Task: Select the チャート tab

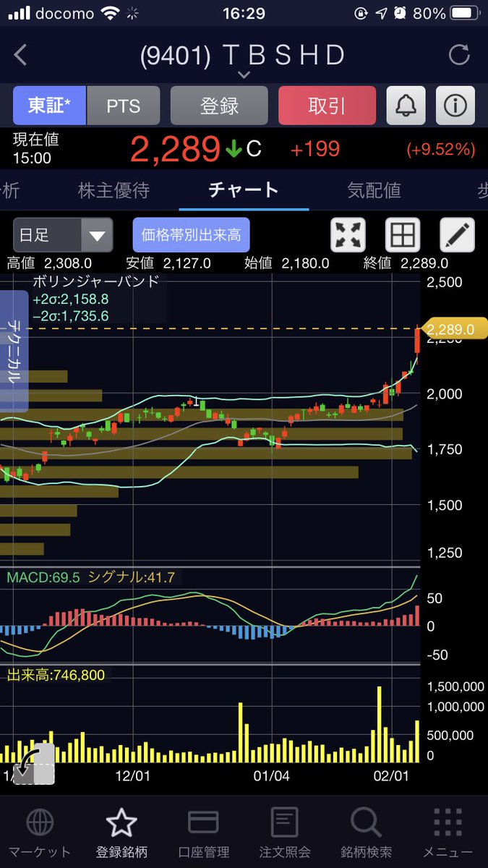Action: 244,190
